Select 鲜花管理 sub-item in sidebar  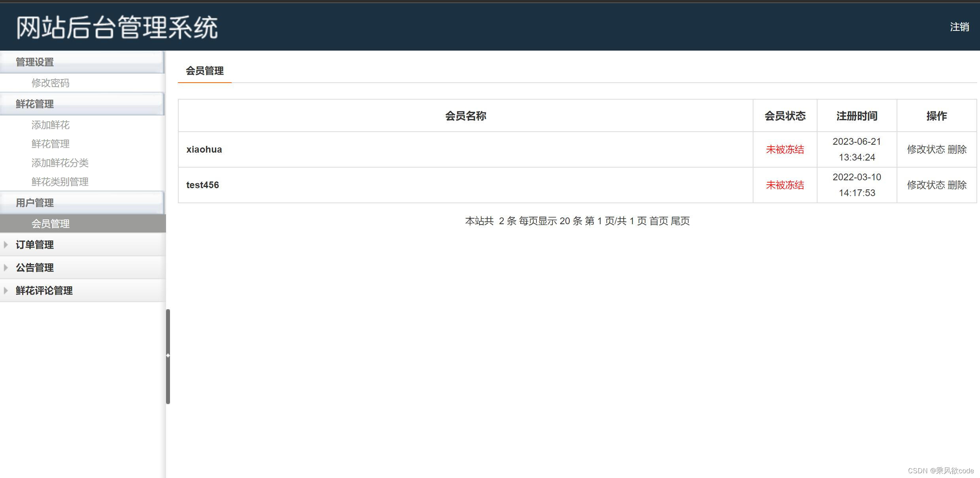(50, 144)
